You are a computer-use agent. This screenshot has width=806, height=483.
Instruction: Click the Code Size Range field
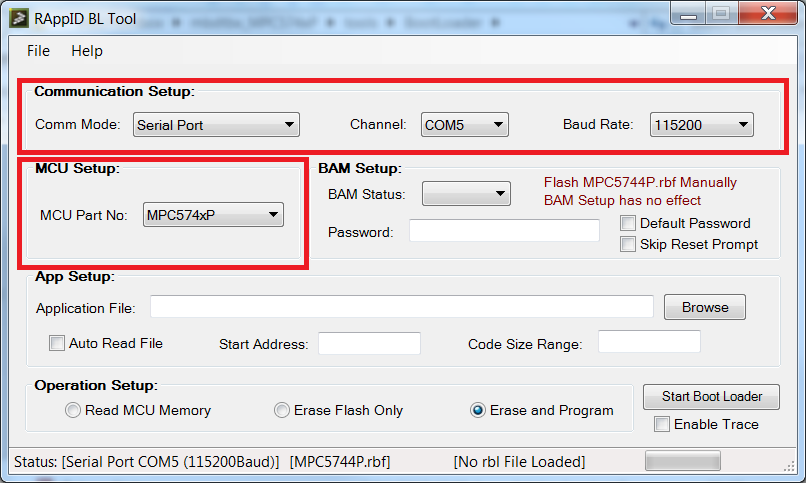click(x=649, y=342)
